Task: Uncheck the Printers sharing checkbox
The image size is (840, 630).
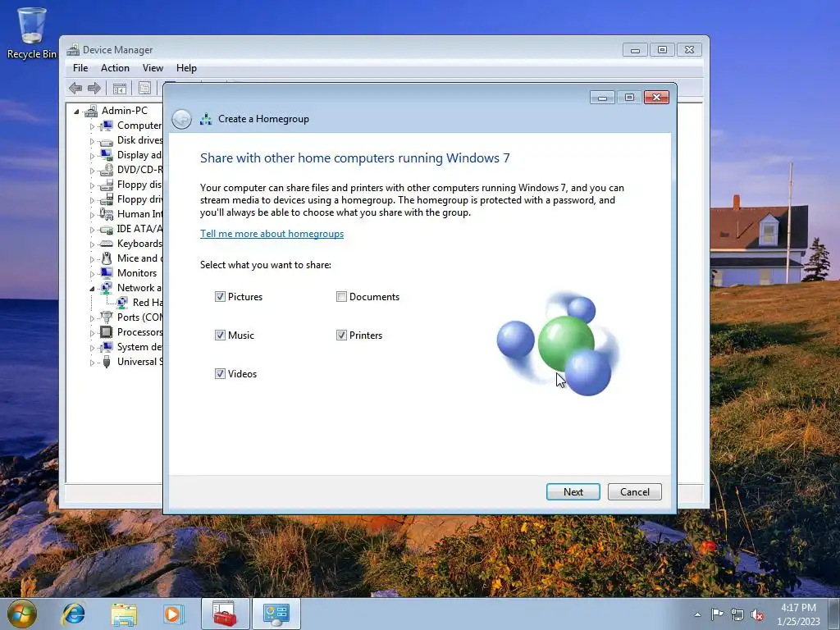Action: pyautogui.click(x=341, y=335)
